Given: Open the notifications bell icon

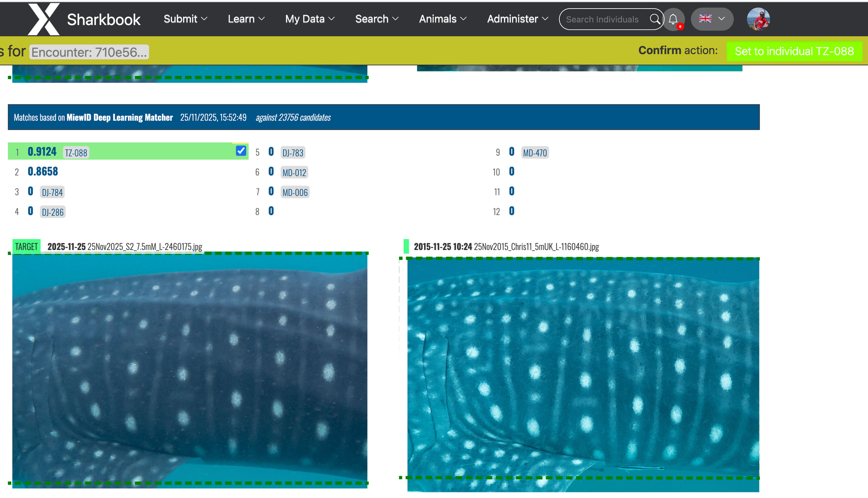Looking at the screenshot, I should 673,19.
